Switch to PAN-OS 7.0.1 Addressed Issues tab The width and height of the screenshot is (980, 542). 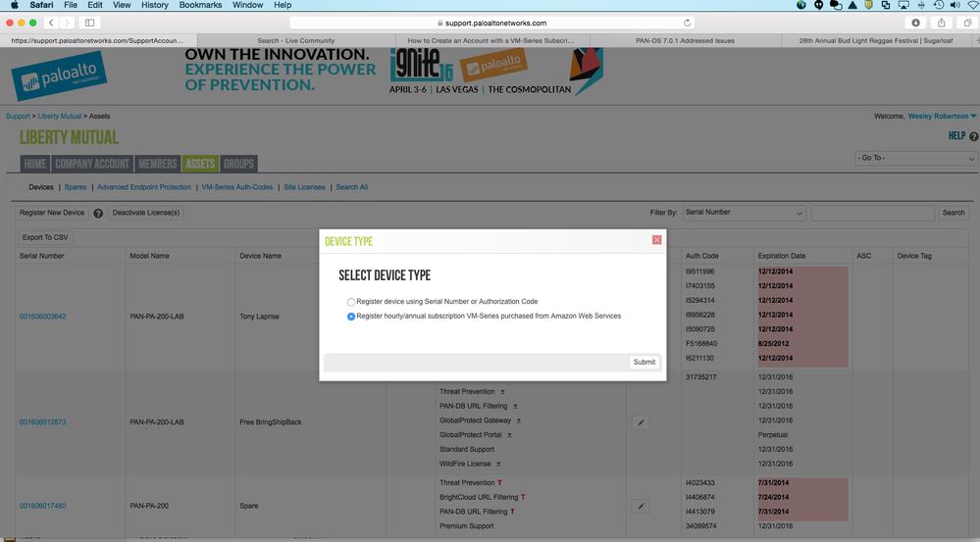tap(685, 40)
